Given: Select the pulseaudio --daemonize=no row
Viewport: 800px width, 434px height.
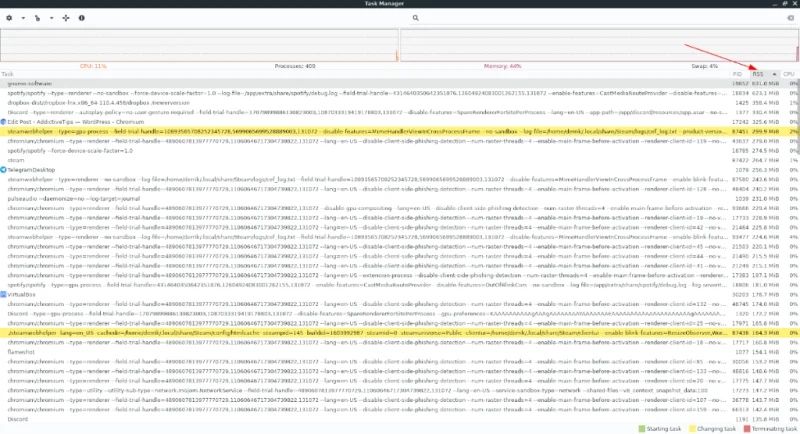Looking at the screenshot, I should pos(398,198).
